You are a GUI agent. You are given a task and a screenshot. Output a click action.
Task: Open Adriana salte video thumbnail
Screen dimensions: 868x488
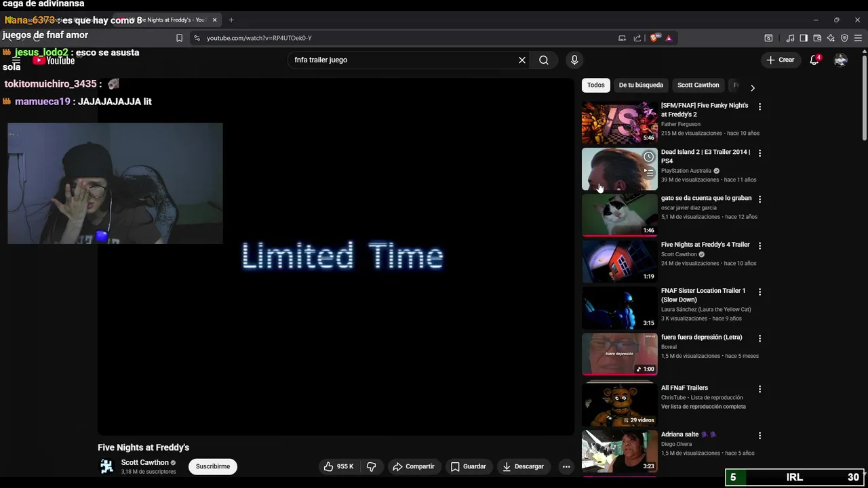click(619, 451)
